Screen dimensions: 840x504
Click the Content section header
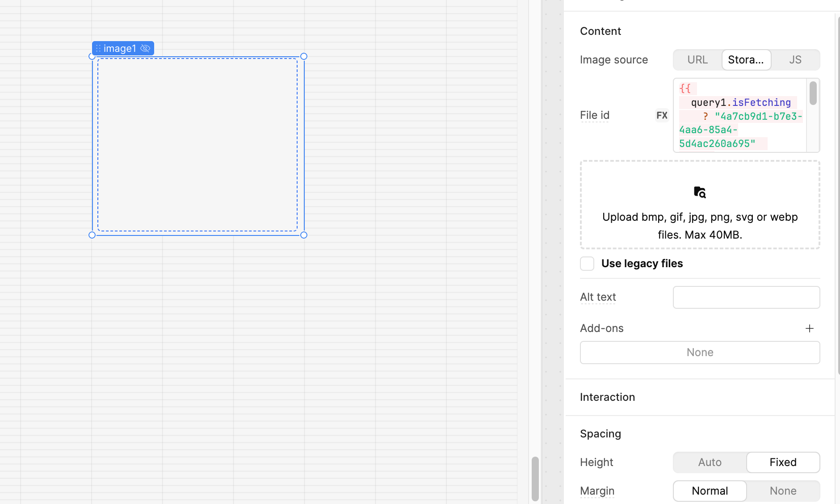601,31
